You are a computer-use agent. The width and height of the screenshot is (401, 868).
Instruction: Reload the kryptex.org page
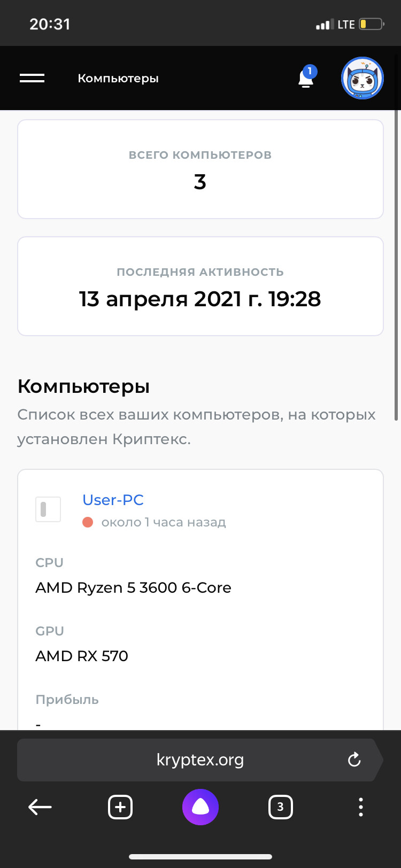pyautogui.click(x=354, y=759)
